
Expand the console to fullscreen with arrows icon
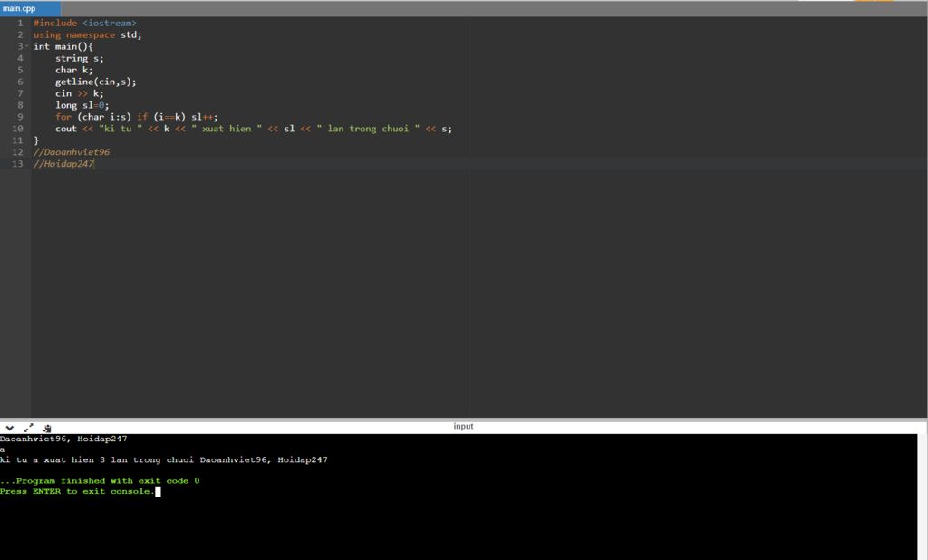[28, 428]
